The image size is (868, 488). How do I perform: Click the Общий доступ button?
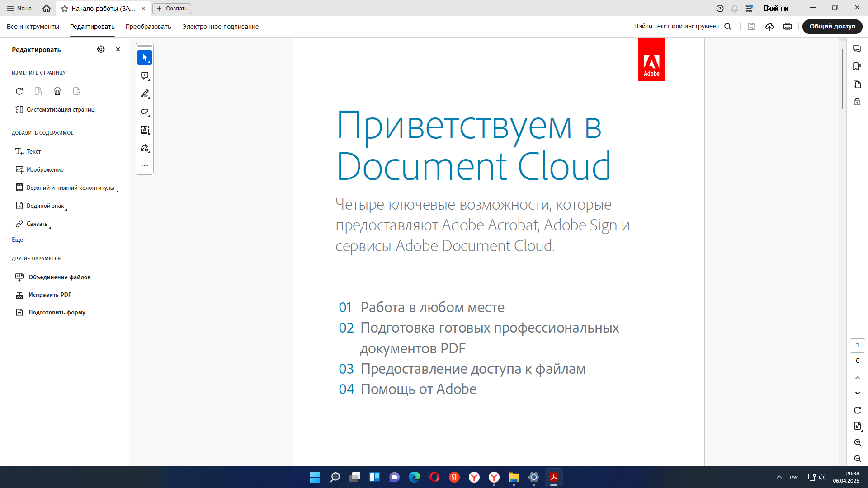(832, 27)
